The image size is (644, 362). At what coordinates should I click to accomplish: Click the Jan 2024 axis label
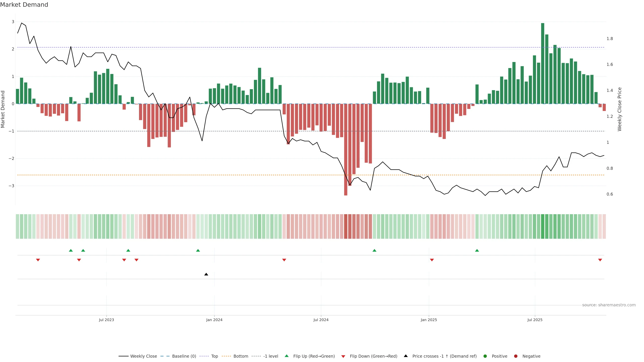[x=214, y=320]
